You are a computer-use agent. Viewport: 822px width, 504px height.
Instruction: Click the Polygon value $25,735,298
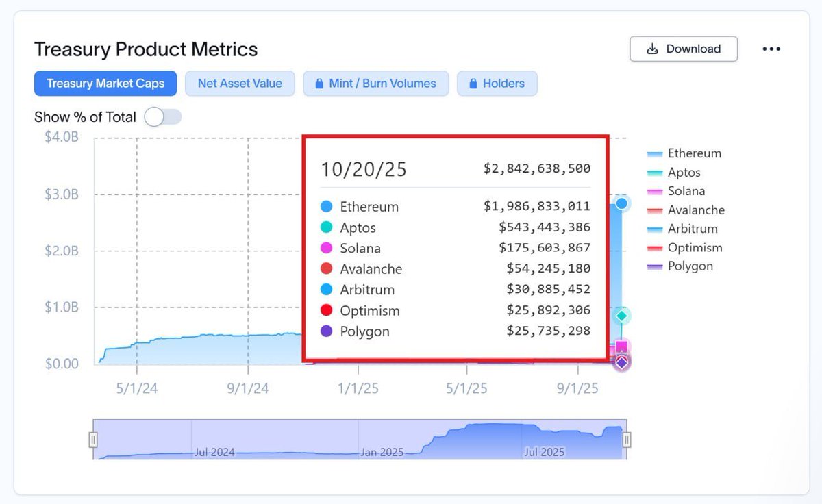pos(548,331)
